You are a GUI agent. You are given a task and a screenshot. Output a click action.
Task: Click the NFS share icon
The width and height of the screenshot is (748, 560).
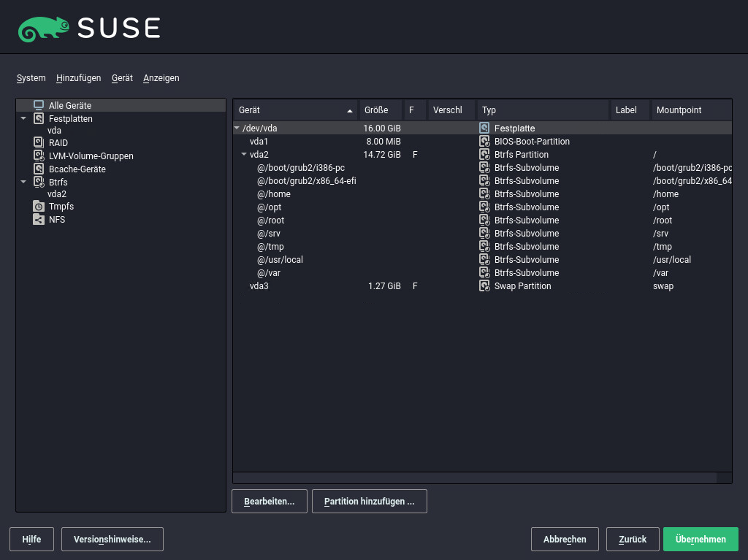pyautogui.click(x=39, y=220)
